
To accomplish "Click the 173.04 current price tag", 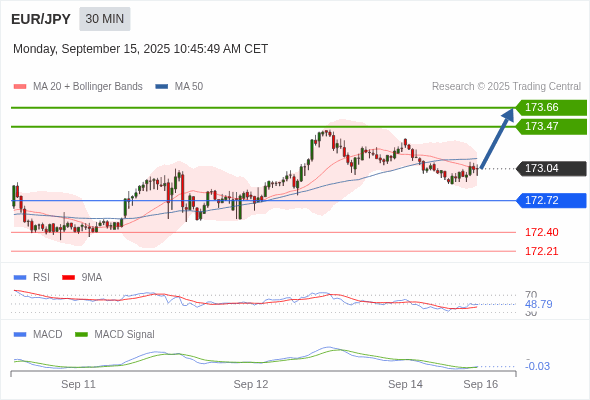I will pos(551,169).
